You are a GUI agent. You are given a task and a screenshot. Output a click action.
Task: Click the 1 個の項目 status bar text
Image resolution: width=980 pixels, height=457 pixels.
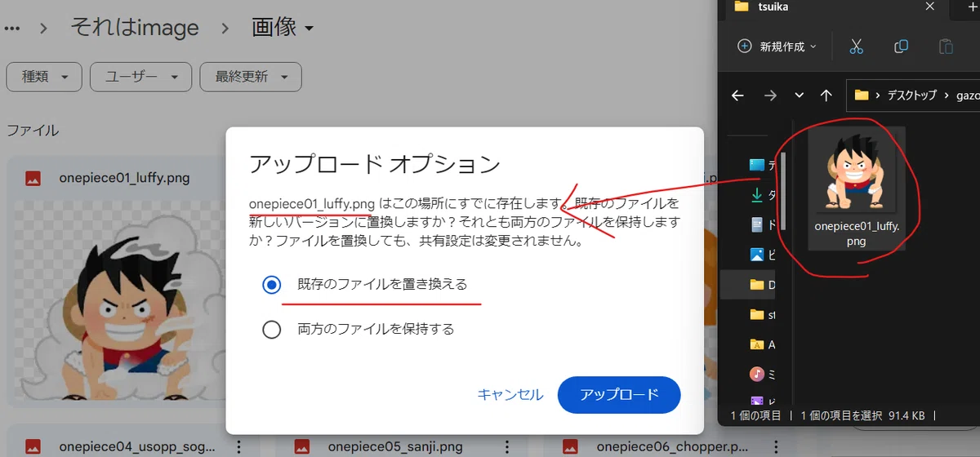click(x=755, y=415)
